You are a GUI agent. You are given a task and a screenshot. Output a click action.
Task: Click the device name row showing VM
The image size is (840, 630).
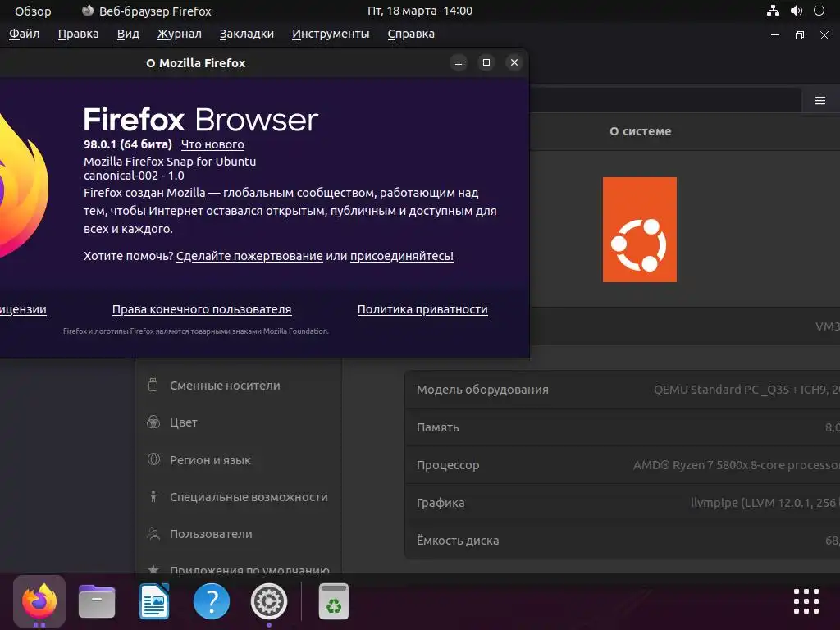tap(685, 326)
